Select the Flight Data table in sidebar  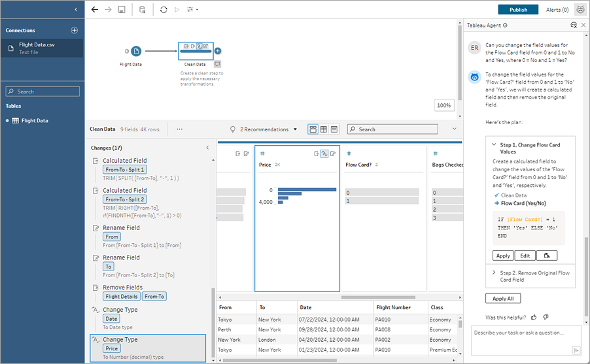click(34, 121)
